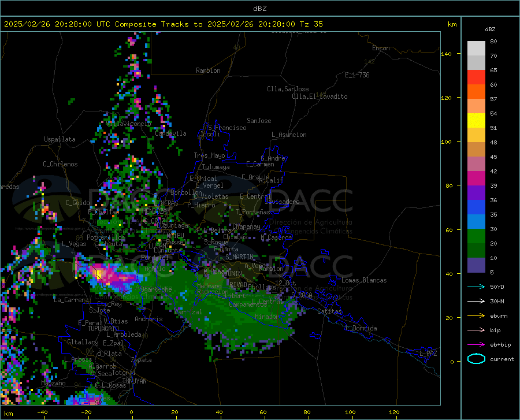Click the dBZ title at top

click(259, 9)
